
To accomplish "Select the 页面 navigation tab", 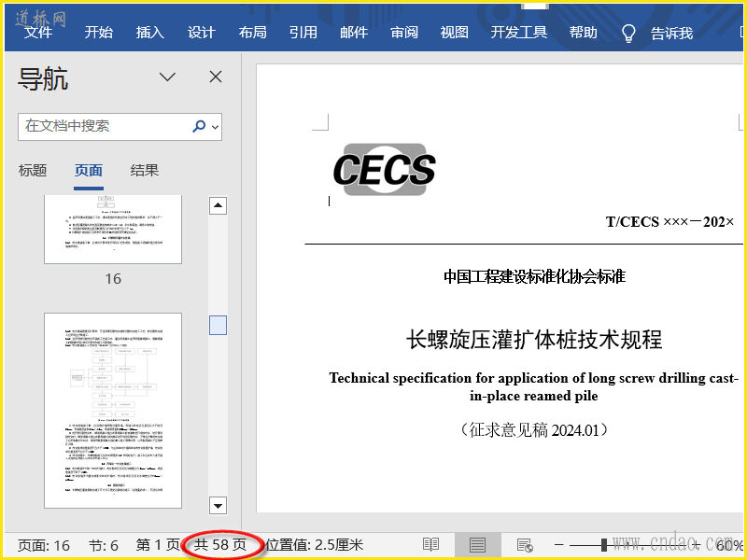I will [89, 171].
